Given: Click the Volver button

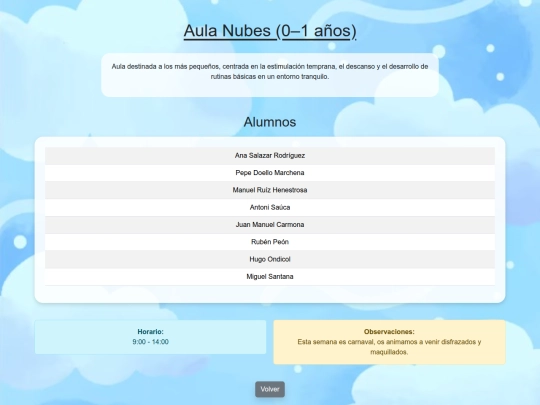Looking at the screenshot, I should tap(270, 389).
